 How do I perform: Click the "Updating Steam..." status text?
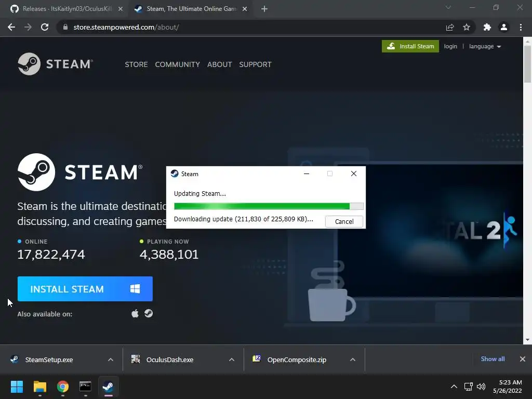(x=200, y=193)
